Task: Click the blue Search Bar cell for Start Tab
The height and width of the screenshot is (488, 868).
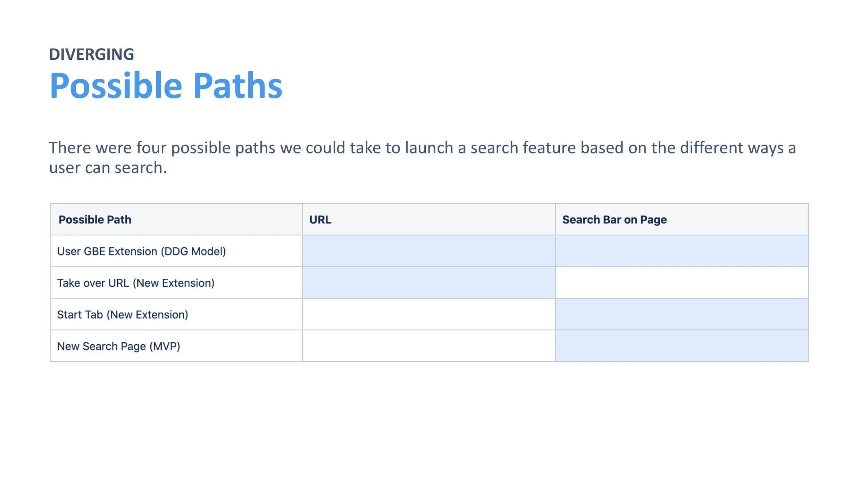Action: click(x=682, y=314)
